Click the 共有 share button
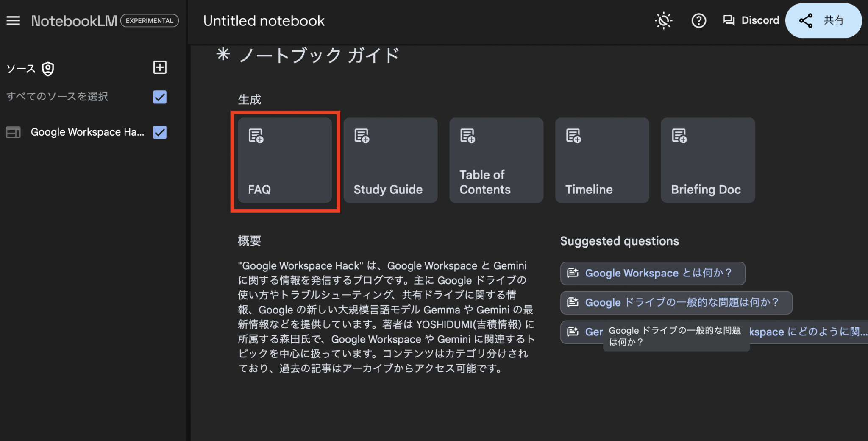Viewport: 868px width, 441px height. point(823,20)
